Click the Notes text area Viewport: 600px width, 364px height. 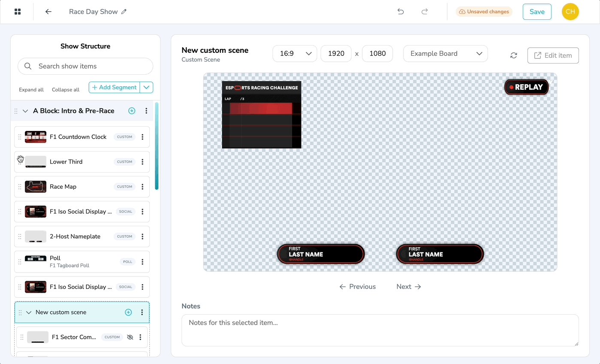tap(380, 331)
